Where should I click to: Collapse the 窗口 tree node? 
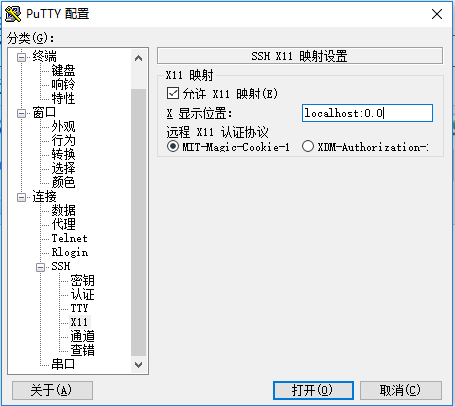point(21,113)
